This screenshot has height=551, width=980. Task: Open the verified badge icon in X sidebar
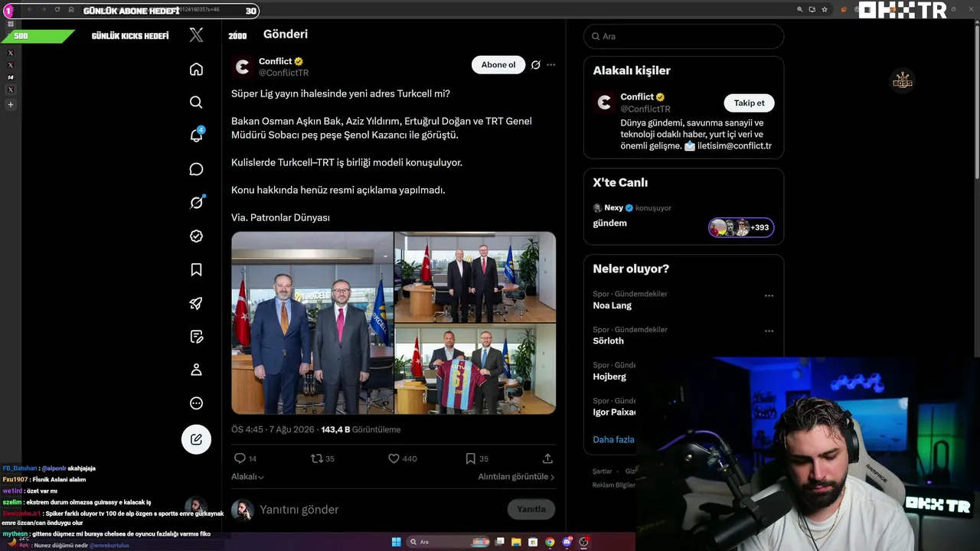tap(196, 236)
